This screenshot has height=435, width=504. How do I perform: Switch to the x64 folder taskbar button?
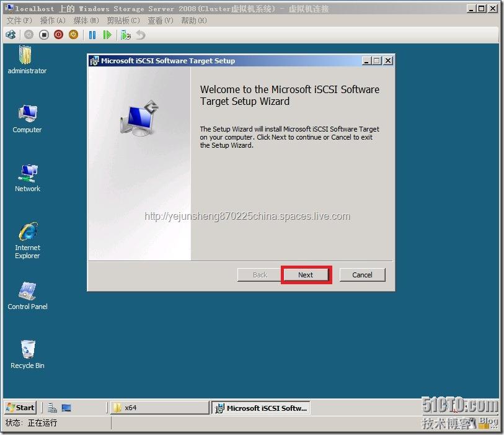[160, 408]
